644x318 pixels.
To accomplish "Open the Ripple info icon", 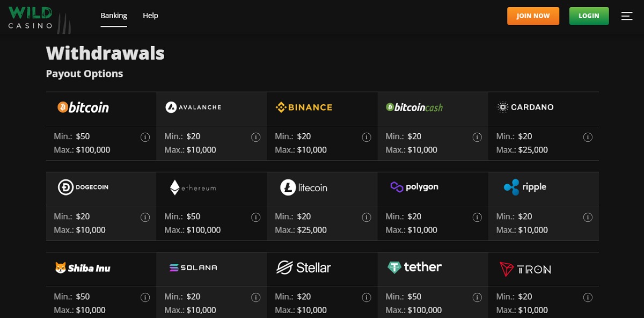I will (588, 217).
